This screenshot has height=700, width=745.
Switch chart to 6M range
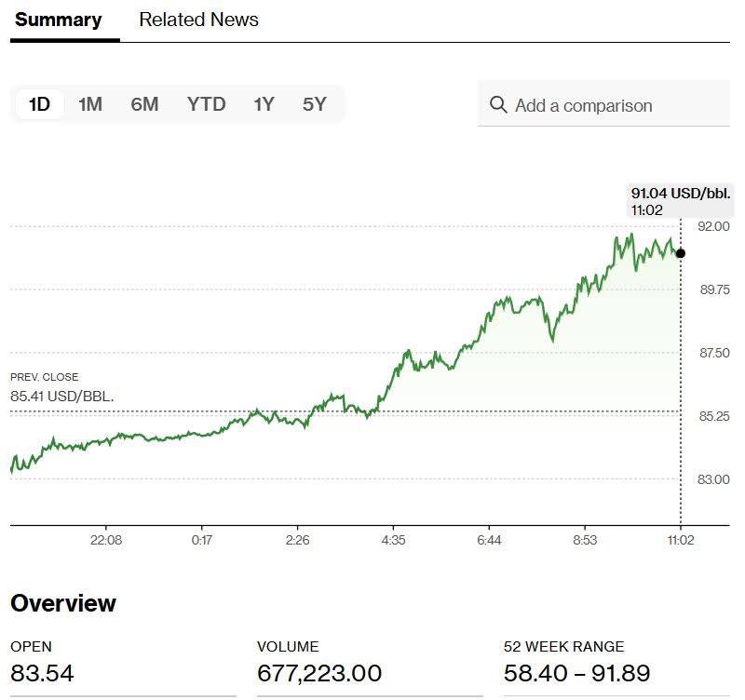tap(144, 104)
